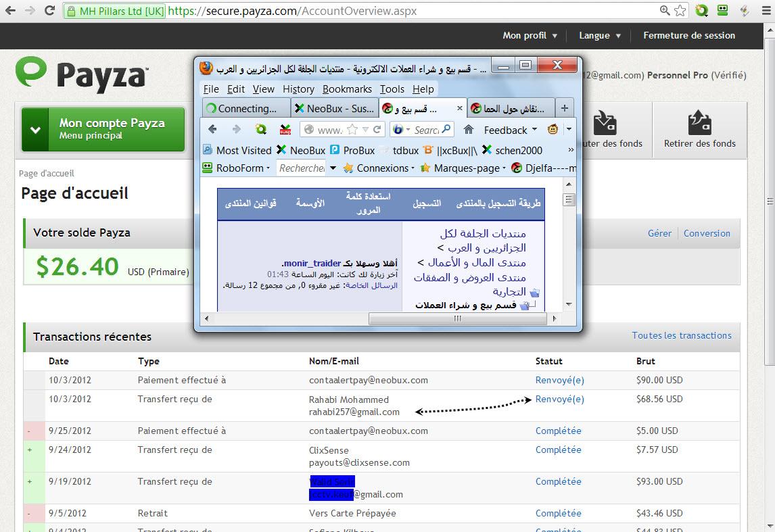Click Firefox's forward arrow
Viewport: 775px width, 532px height.
[x=237, y=129]
